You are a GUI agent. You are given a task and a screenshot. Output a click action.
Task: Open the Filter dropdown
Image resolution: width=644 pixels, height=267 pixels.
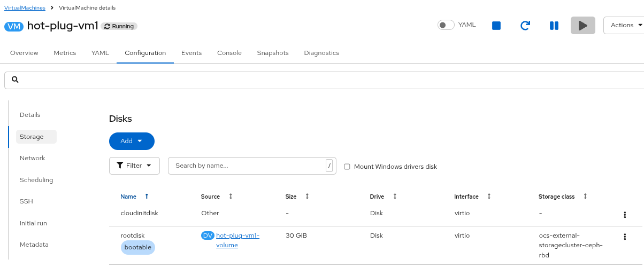134,166
